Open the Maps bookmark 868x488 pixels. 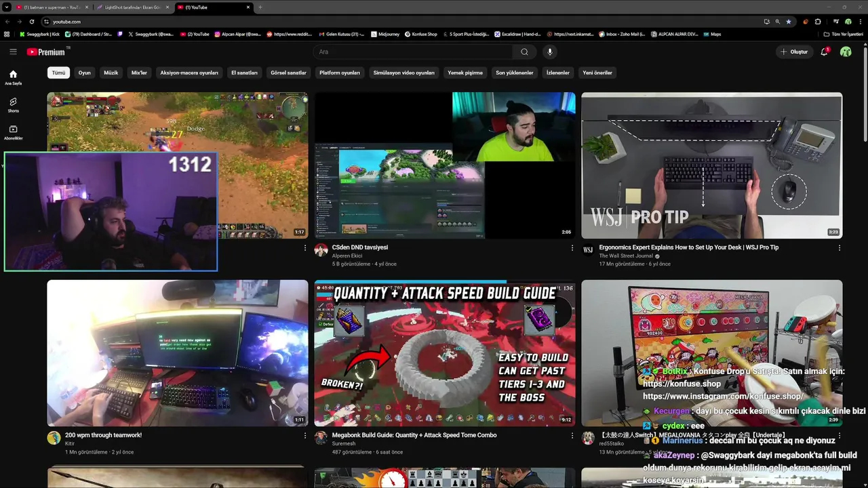point(712,34)
